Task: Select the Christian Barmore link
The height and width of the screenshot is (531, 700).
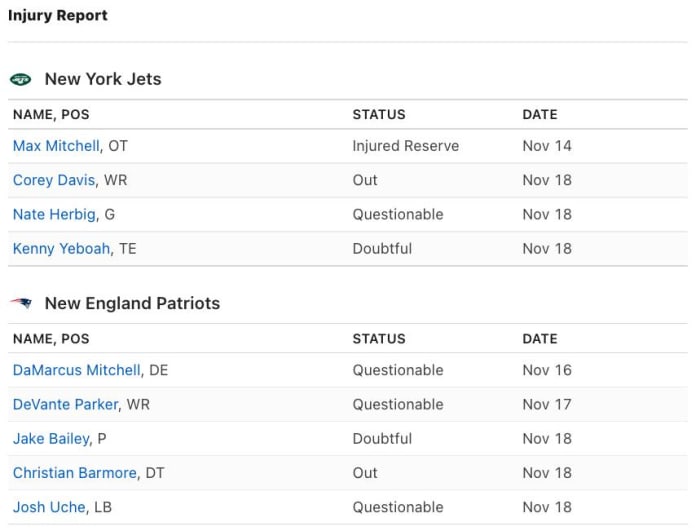Action: coord(74,472)
